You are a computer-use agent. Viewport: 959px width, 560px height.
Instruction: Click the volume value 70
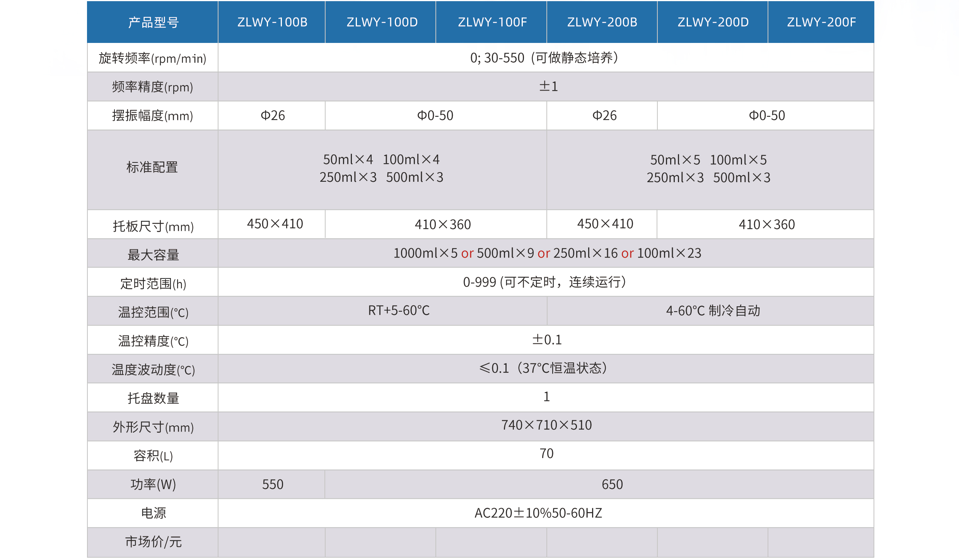click(546, 454)
